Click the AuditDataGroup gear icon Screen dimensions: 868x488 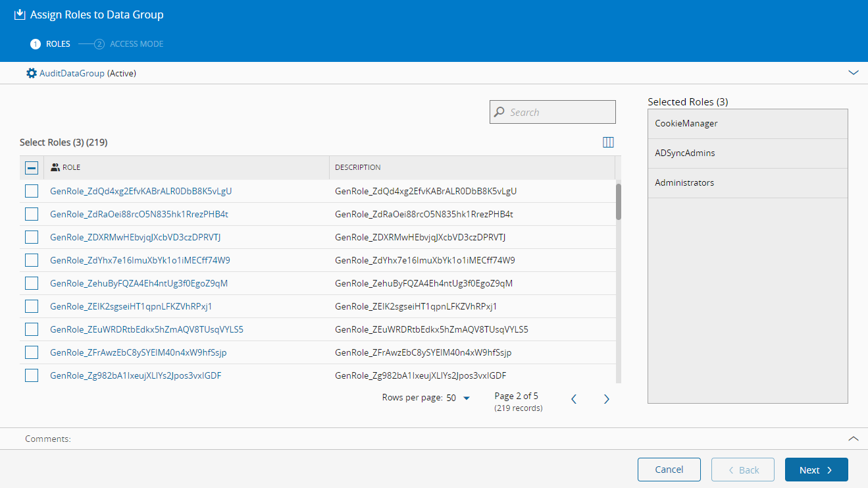coord(32,73)
